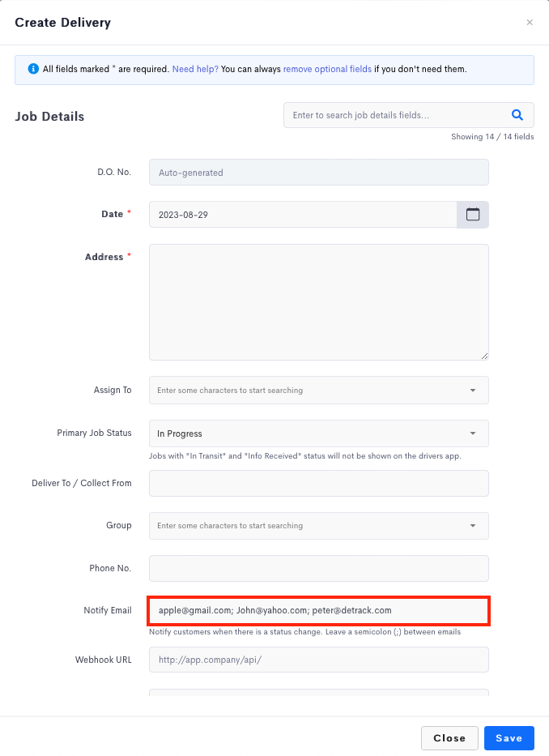Screen dimensions: 549x756
Task: Click inside the Address text area
Action: tap(318, 301)
